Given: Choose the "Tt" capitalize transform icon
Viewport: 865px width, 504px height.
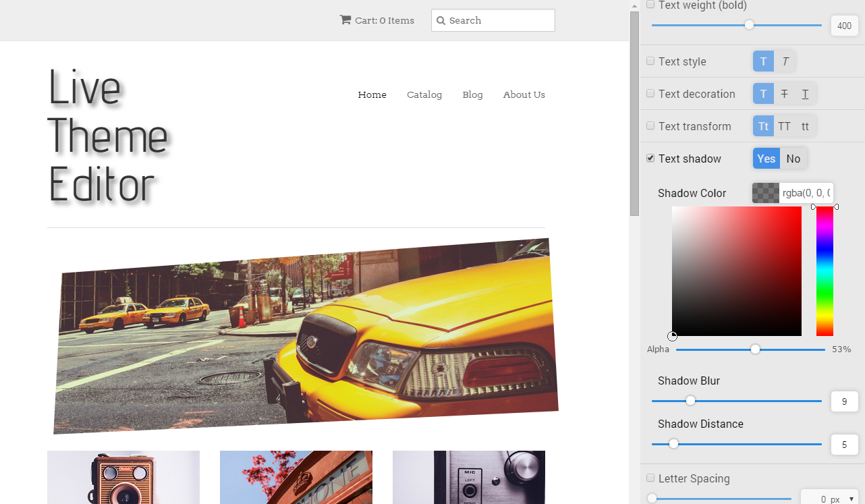Looking at the screenshot, I should [x=763, y=125].
